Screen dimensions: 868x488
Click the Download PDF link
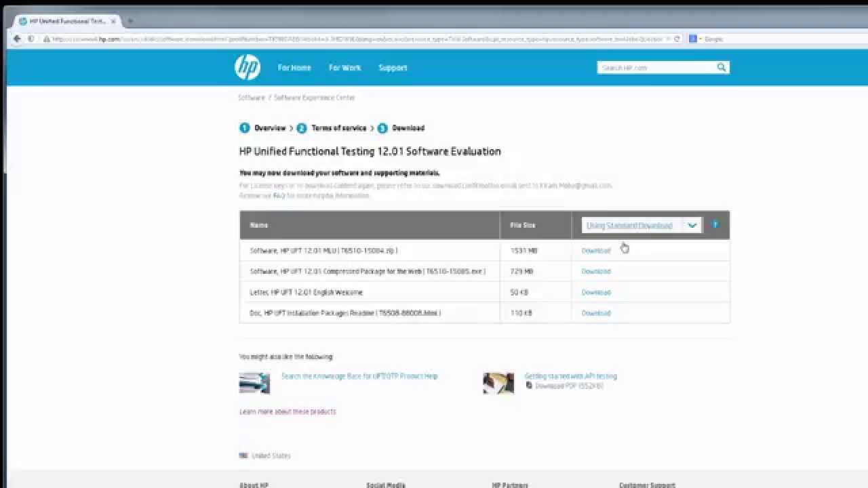tap(569, 386)
